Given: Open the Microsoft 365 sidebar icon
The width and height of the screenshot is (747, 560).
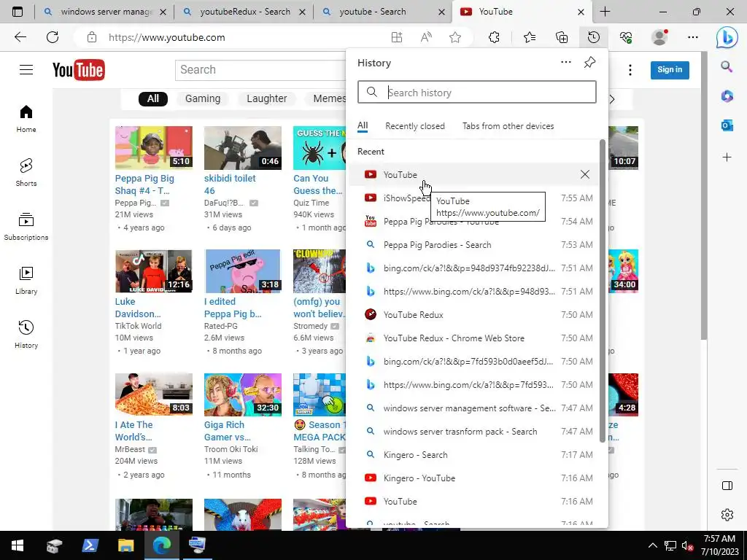Looking at the screenshot, I should [727, 96].
